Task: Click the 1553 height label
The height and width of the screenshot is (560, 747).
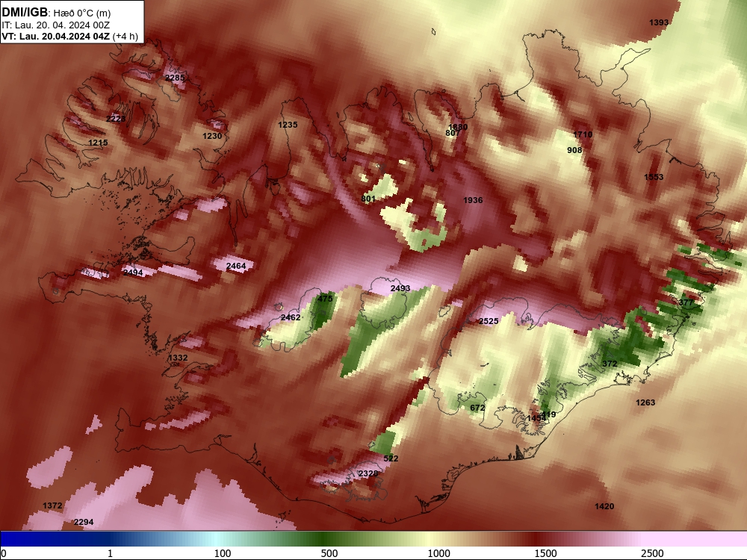Action: [x=654, y=177]
